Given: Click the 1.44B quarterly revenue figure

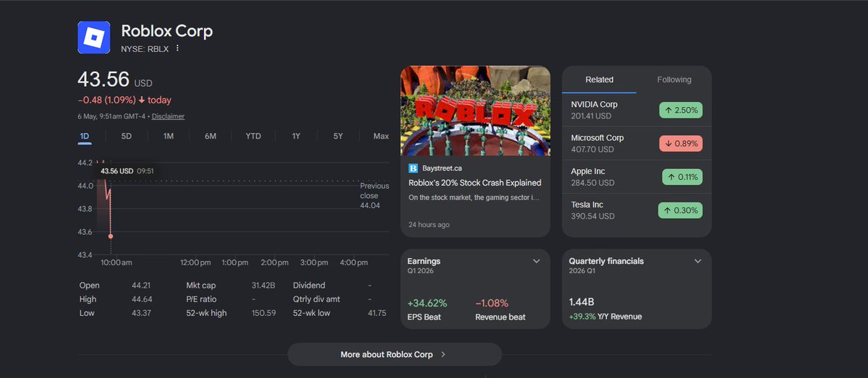Looking at the screenshot, I should pyautogui.click(x=582, y=302).
